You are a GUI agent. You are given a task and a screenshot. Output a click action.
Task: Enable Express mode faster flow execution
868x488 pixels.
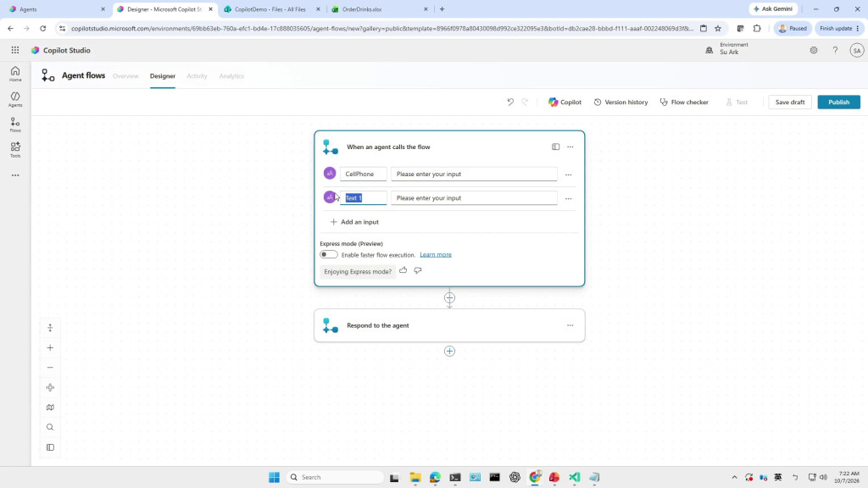pyautogui.click(x=329, y=254)
